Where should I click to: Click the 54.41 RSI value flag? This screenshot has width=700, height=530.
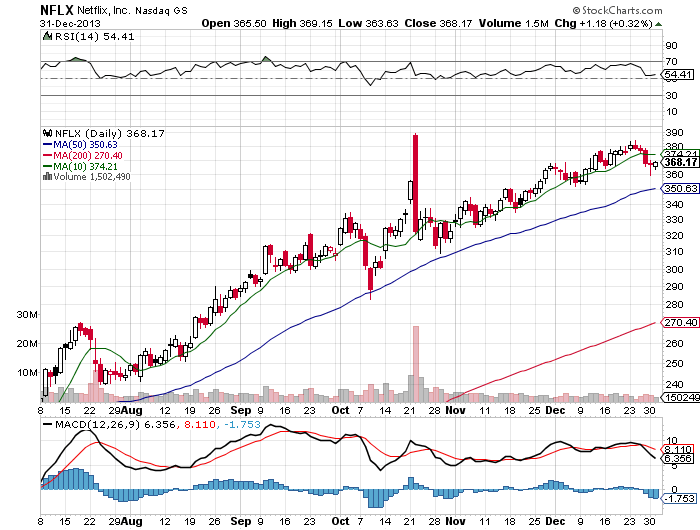[x=678, y=75]
